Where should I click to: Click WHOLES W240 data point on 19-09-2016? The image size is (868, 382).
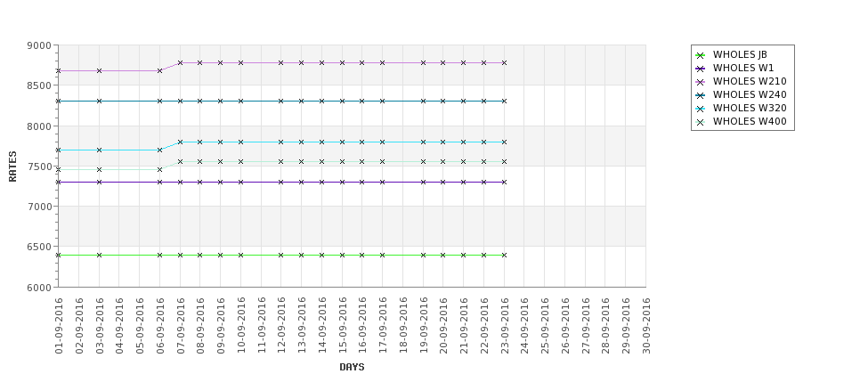[424, 102]
